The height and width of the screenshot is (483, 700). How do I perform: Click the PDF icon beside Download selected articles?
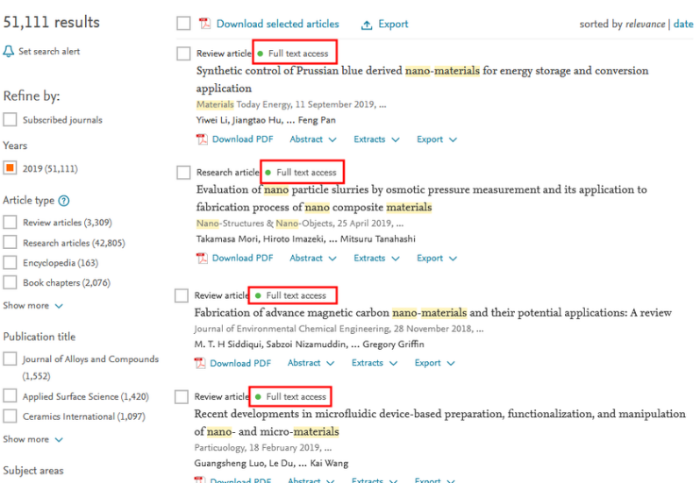(x=205, y=23)
